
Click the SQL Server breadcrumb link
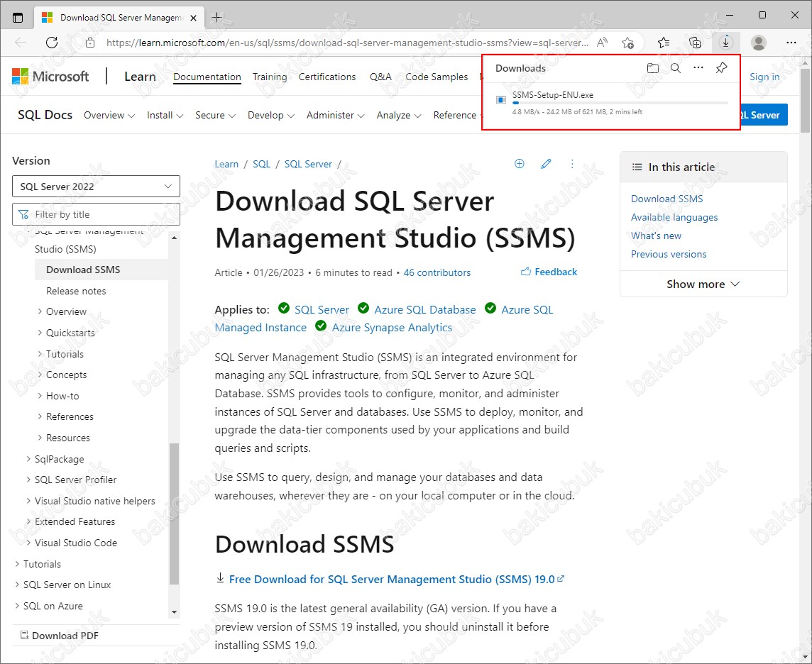coord(308,164)
